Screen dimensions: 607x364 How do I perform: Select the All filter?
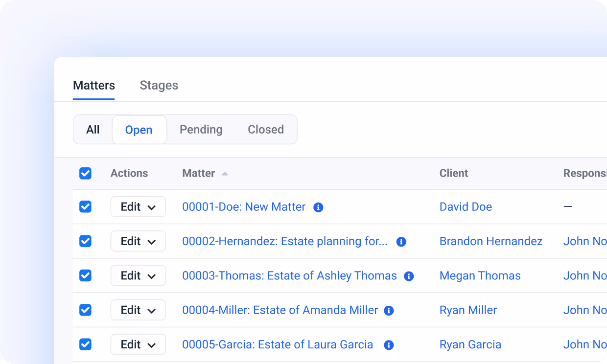tap(93, 130)
